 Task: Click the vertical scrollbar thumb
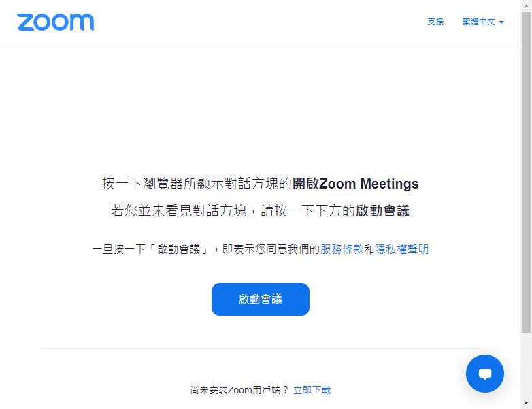[526, 171]
